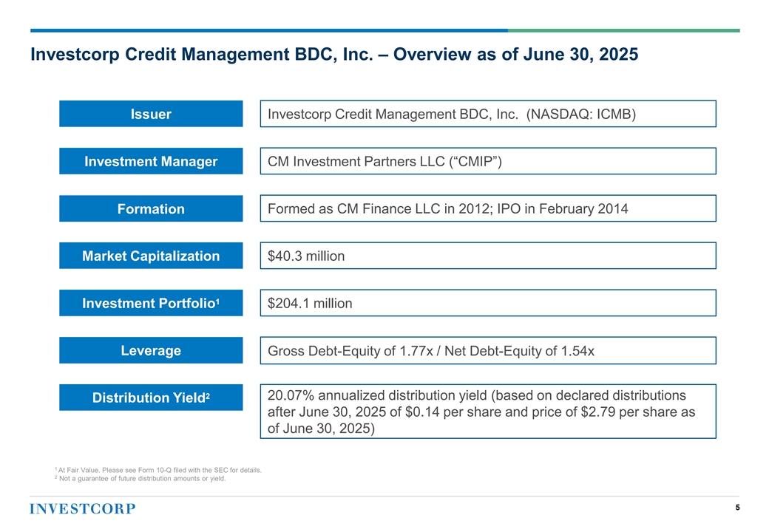Select the Market Capitalization label

coord(151,256)
